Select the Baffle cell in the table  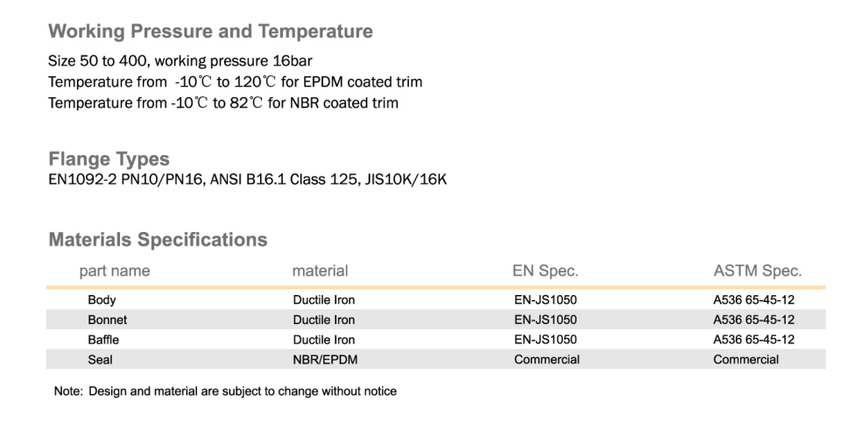103,340
